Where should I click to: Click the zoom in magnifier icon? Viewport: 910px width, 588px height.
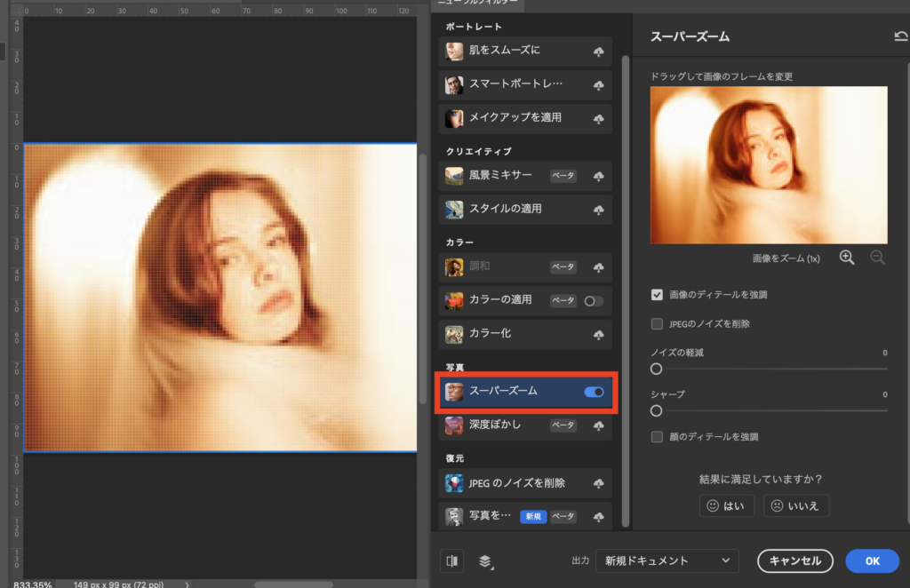click(x=846, y=258)
